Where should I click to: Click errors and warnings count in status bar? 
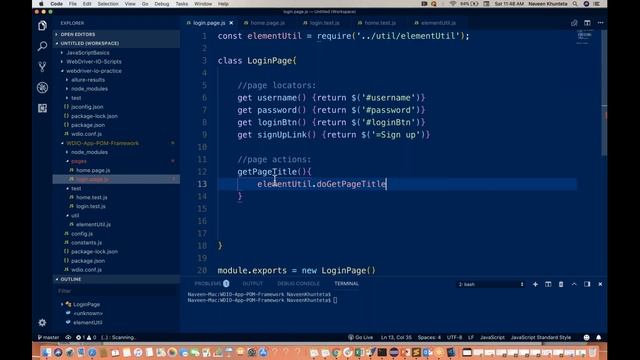click(x=86, y=337)
